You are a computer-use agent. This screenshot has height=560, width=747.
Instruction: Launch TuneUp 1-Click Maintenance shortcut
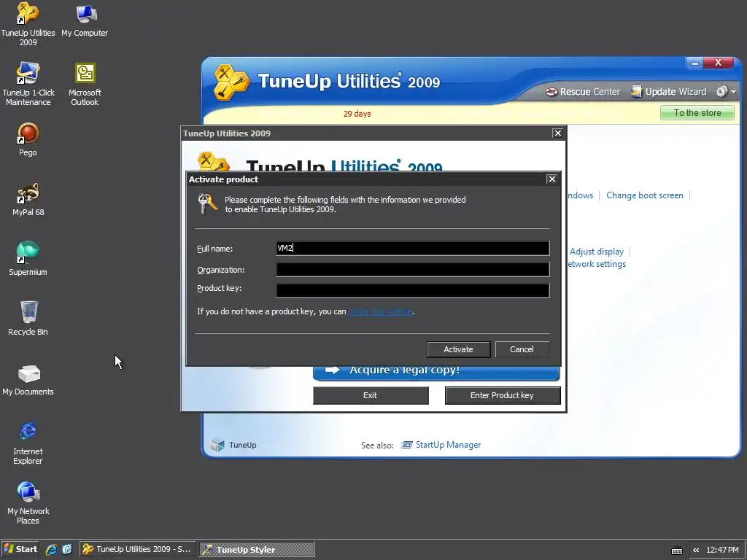(28, 84)
